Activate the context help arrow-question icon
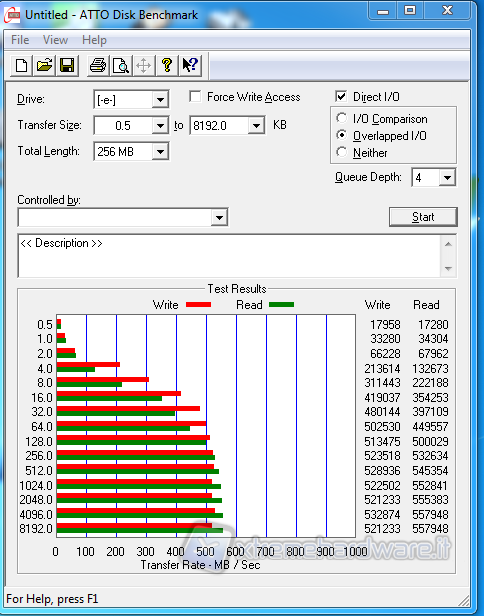484x616 pixels. tap(190, 65)
